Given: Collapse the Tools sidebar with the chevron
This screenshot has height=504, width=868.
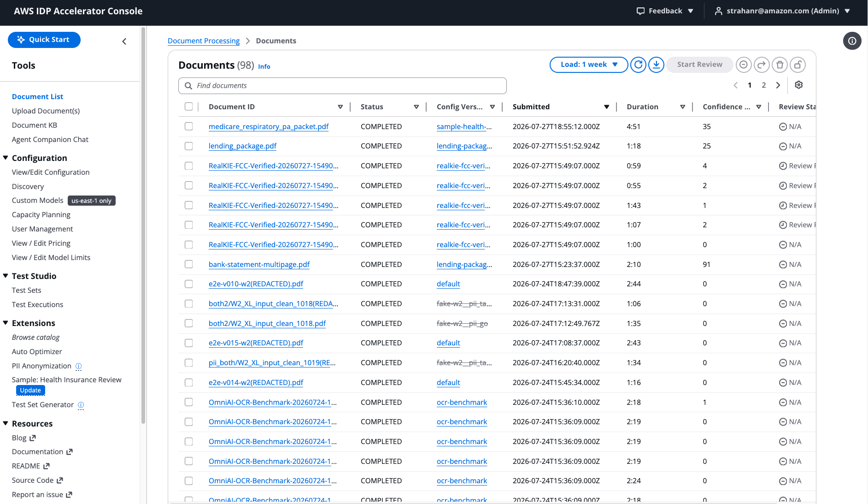Looking at the screenshot, I should pos(124,42).
